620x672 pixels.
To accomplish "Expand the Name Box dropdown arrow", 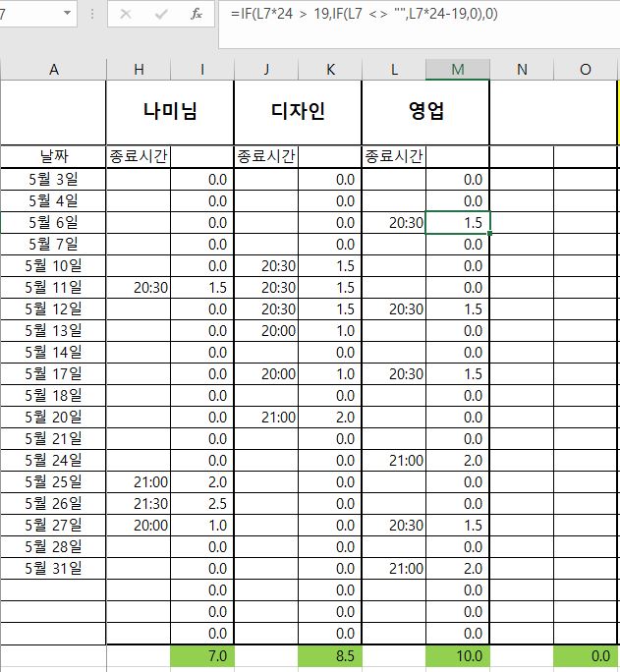I will 67,13.
